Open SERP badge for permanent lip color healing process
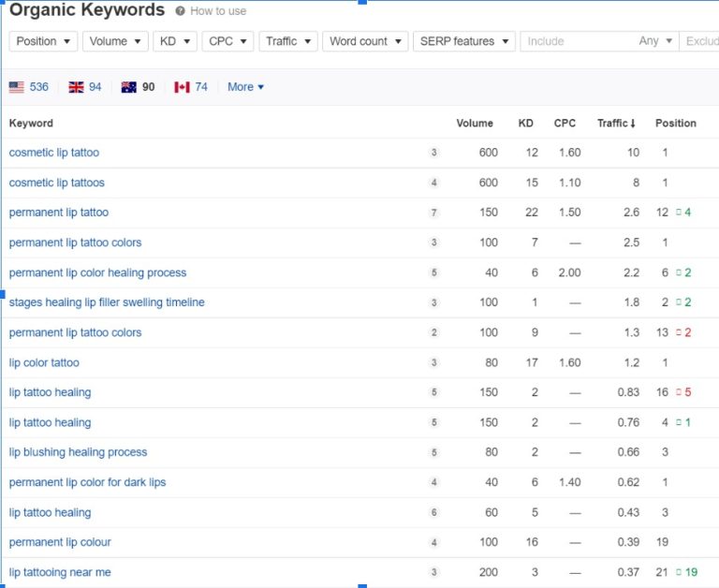 coord(433,272)
